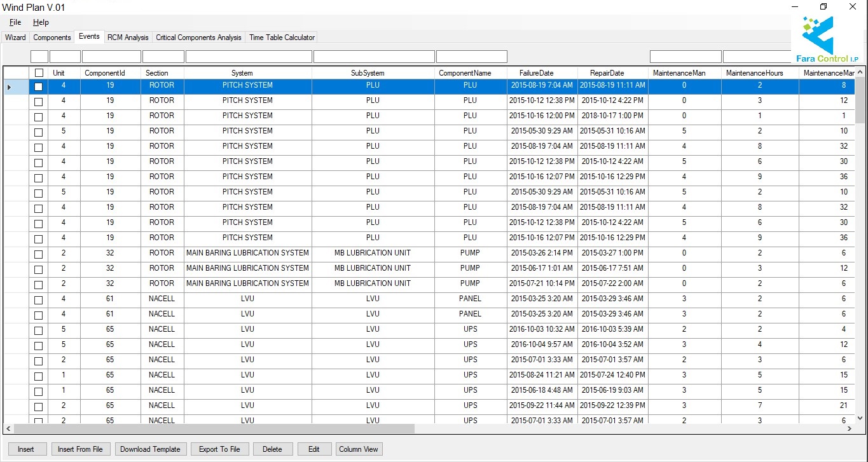The width and height of the screenshot is (868, 462).
Task: Maximize the Wind Plan window
Action: click(x=823, y=7)
